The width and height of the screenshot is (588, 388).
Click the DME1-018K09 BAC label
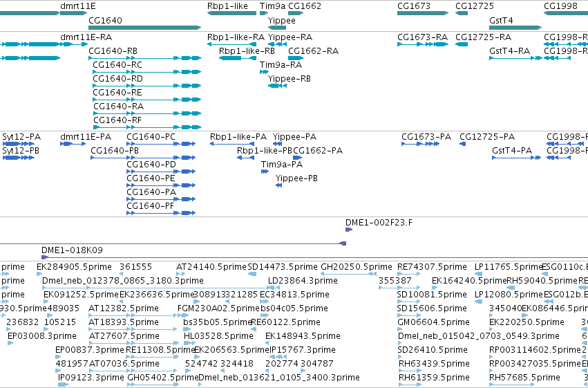[x=72, y=250]
